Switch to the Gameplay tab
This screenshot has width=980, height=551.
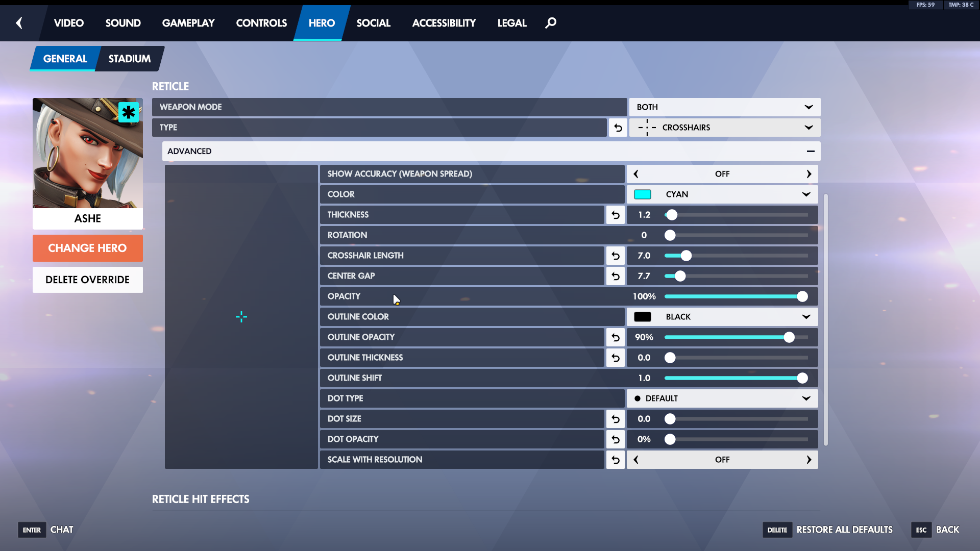point(188,23)
